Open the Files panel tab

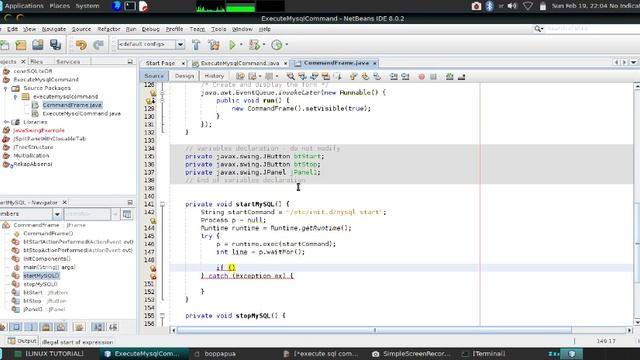37,62
